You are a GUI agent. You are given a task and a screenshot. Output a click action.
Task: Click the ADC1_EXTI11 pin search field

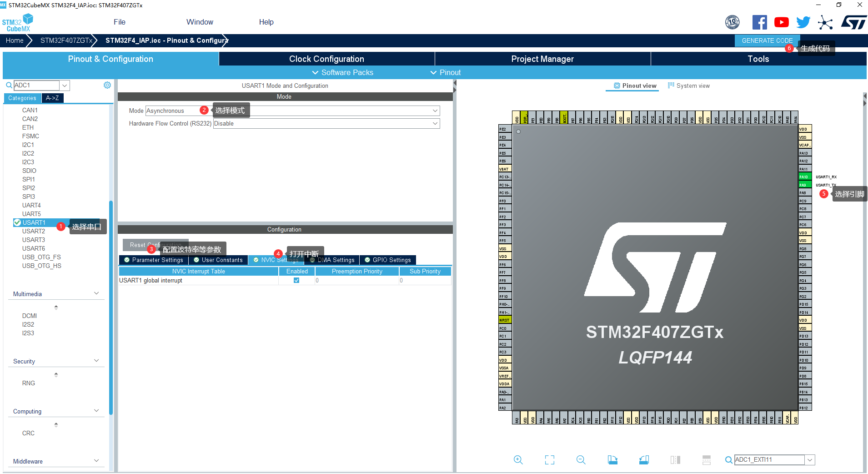click(x=769, y=460)
